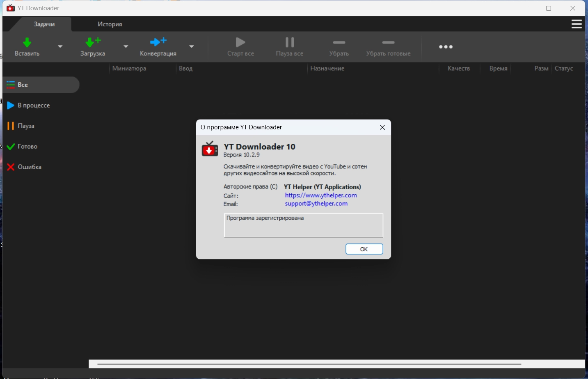Click the Пауза все pause icon
Image resolution: width=588 pixels, height=379 pixels.
(290, 42)
